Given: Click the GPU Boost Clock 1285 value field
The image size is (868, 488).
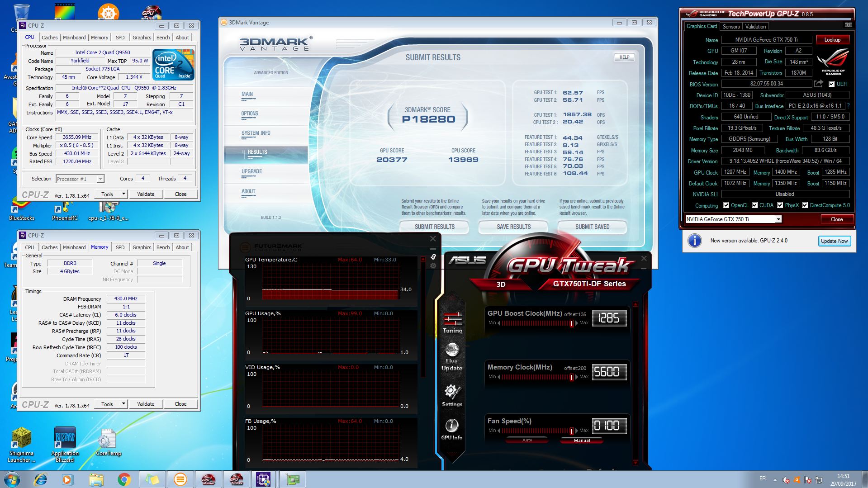Looking at the screenshot, I should [609, 318].
